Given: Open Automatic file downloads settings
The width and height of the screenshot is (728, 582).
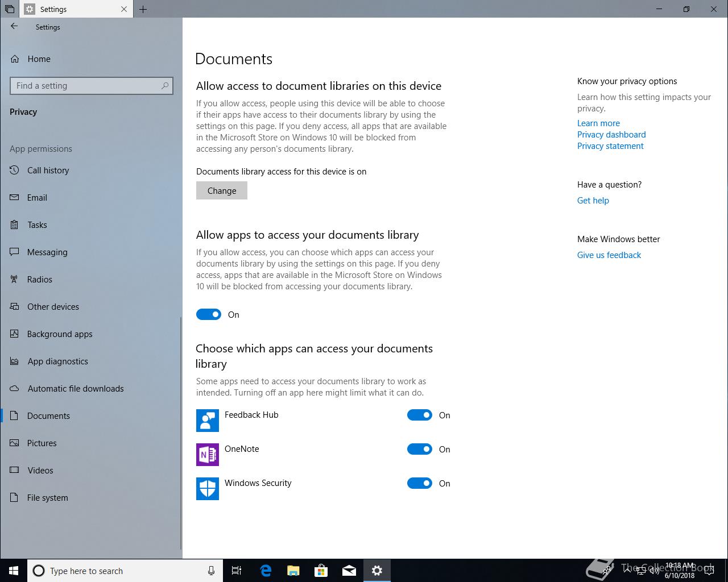Looking at the screenshot, I should (x=91, y=388).
